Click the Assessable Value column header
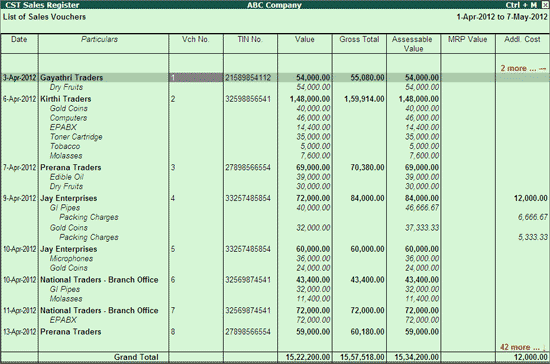This screenshot has height=364, width=550. [x=412, y=44]
